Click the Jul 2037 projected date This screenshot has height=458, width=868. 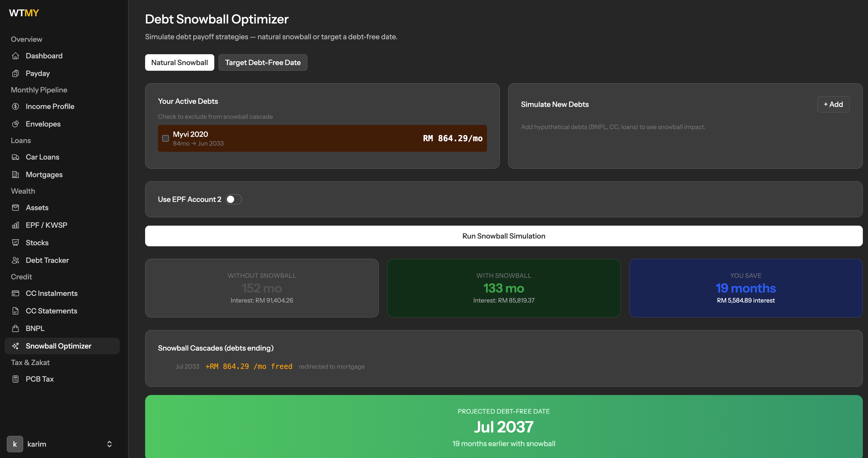(x=504, y=427)
